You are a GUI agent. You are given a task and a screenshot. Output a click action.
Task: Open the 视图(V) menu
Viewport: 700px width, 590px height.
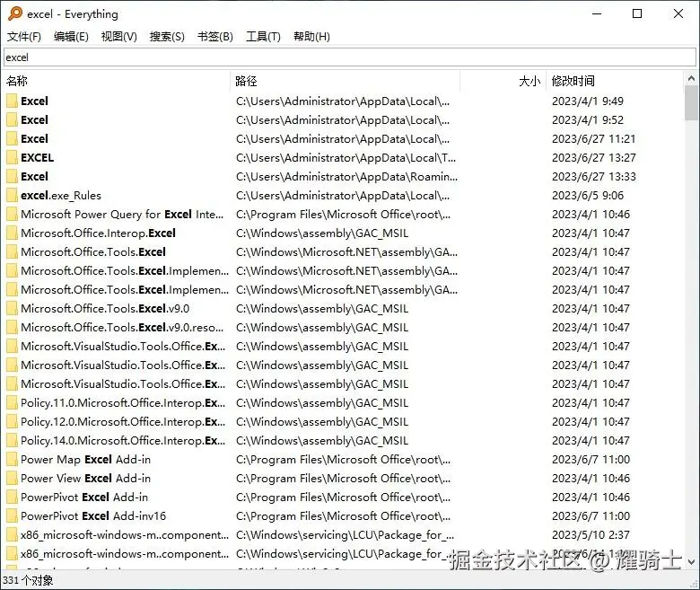[118, 37]
